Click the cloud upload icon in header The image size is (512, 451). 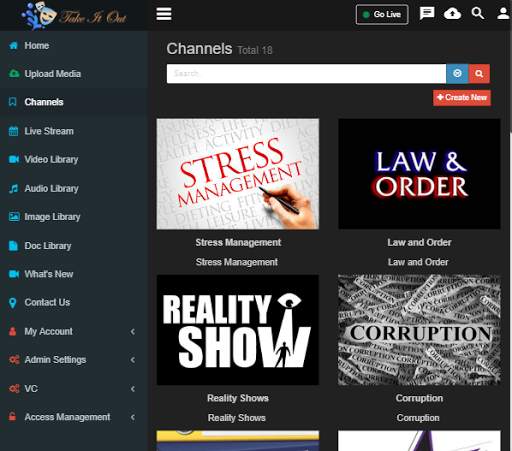click(x=452, y=14)
